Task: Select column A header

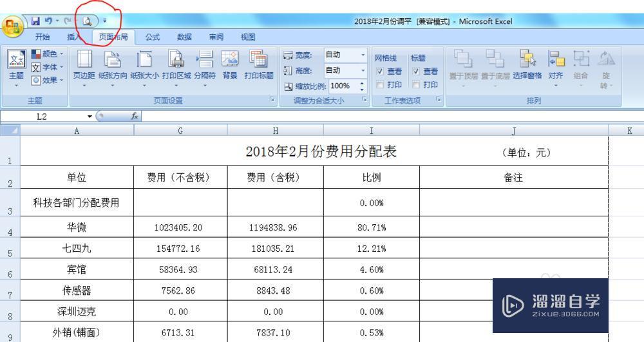Action: [77, 131]
